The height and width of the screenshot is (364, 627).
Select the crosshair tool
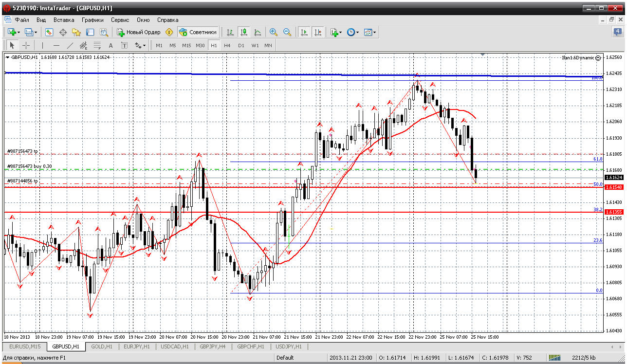point(26,45)
